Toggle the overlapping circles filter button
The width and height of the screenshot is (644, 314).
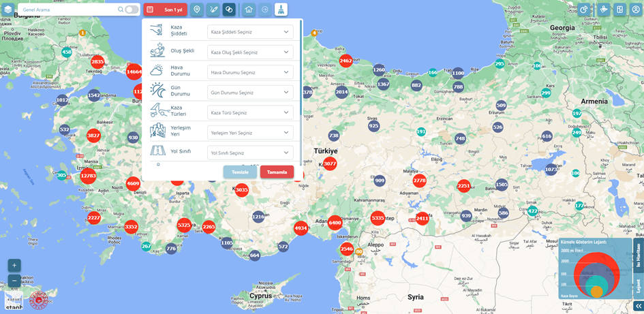(x=229, y=10)
